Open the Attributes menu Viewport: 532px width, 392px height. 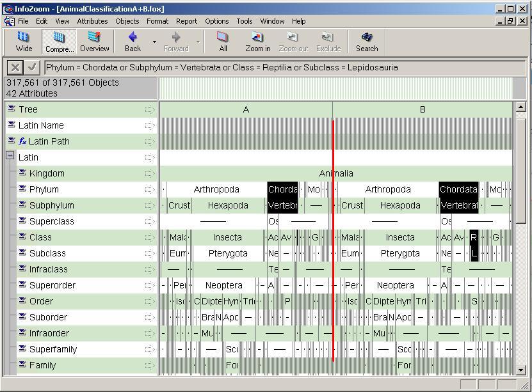(92, 21)
